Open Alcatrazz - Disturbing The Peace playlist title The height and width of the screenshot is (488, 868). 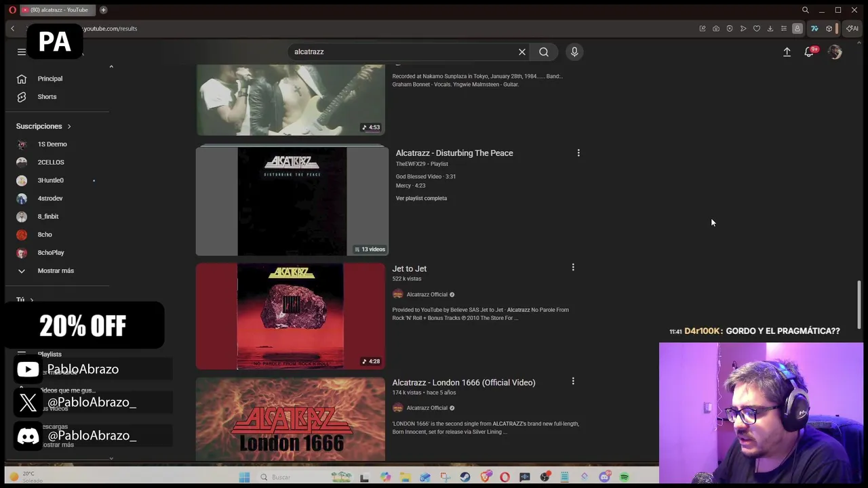pyautogui.click(x=454, y=153)
